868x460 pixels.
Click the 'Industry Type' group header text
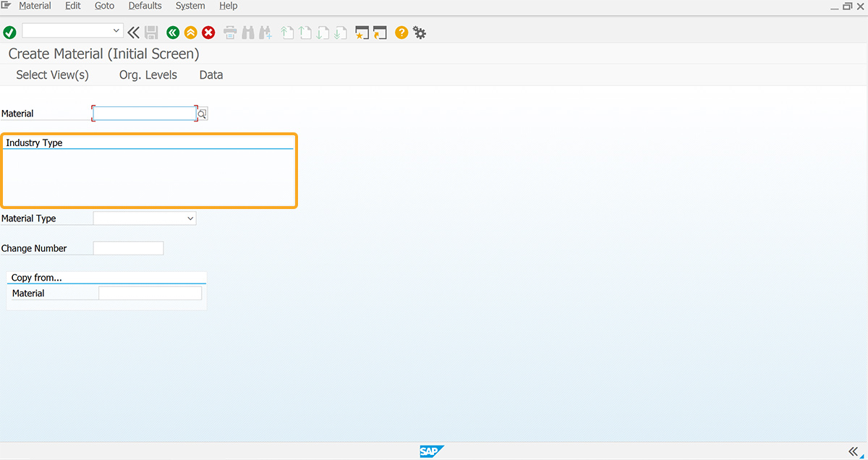coord(34,142)
